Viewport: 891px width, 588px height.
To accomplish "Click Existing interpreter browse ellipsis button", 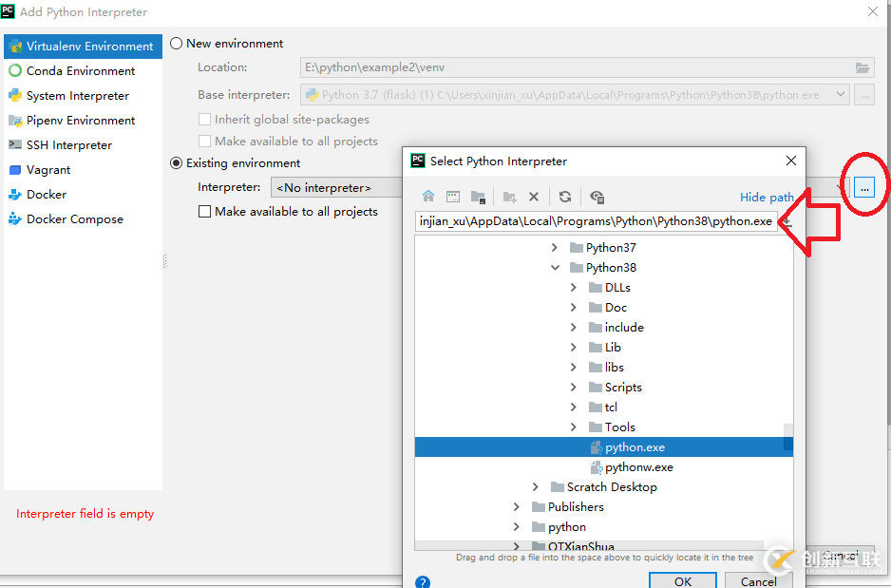I will click(x=864, y=187).
